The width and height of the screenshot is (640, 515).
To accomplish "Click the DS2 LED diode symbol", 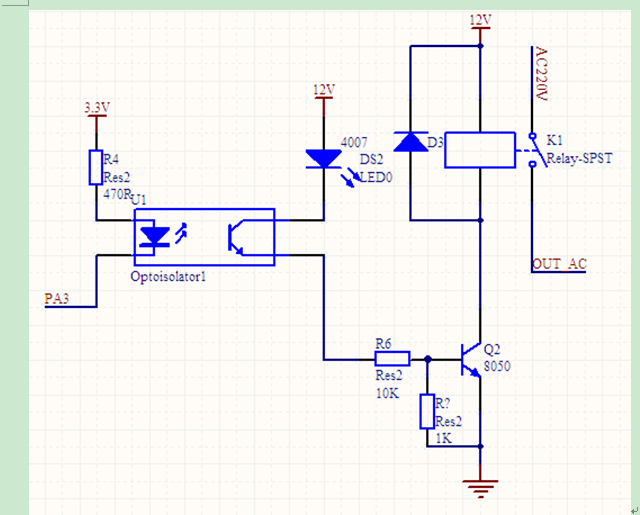I will [324, 159].
